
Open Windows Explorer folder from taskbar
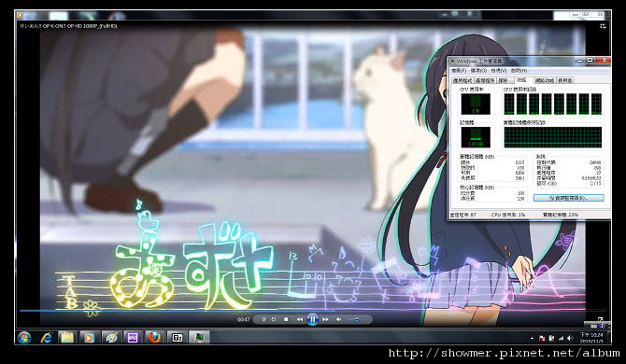67,338
